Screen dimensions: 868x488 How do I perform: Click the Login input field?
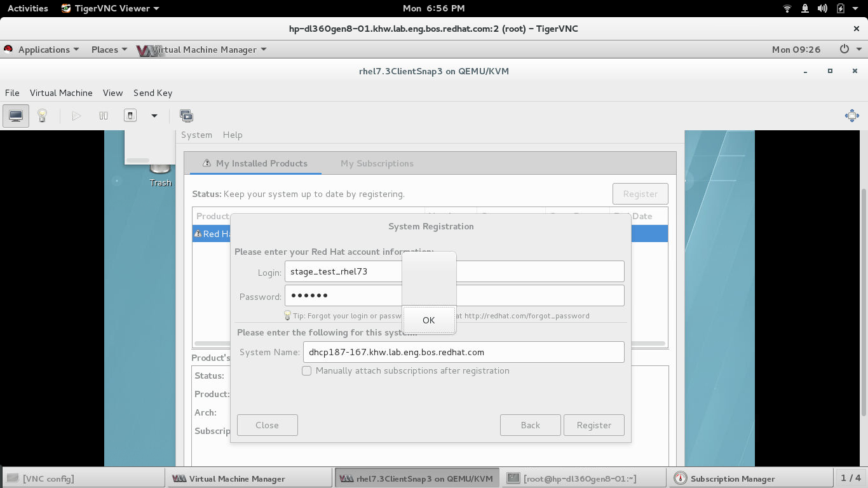point(454,271)
